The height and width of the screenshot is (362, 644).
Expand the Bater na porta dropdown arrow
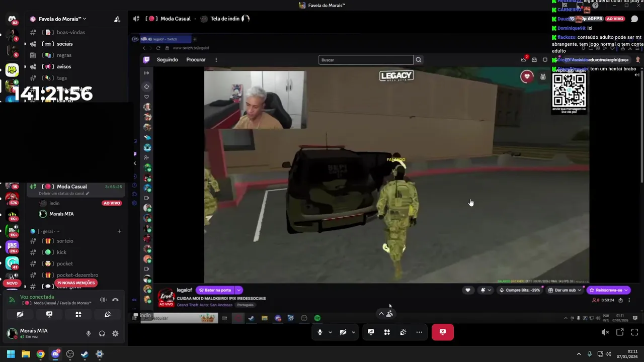(x=239, y=290)
